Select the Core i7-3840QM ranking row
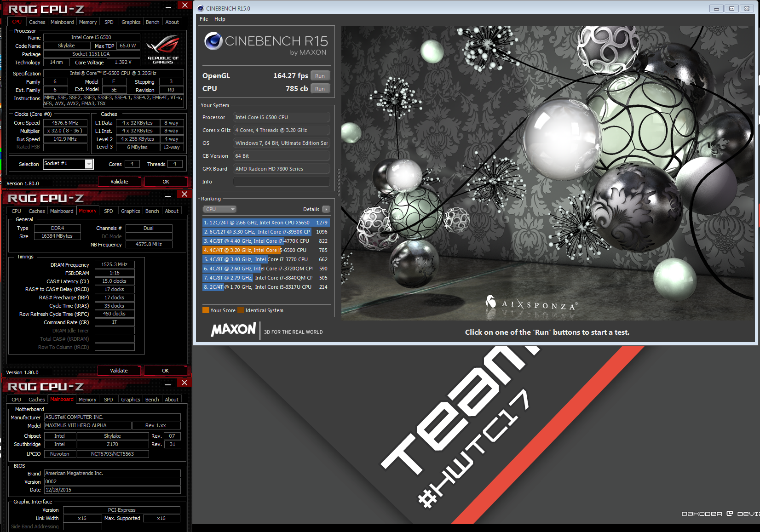 [x=266, y=278]
